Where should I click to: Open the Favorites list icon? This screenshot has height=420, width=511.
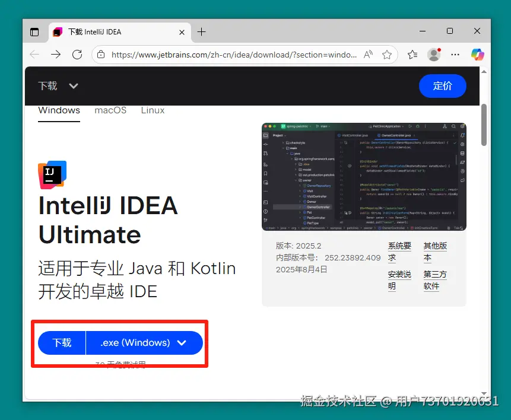point(412,55)
